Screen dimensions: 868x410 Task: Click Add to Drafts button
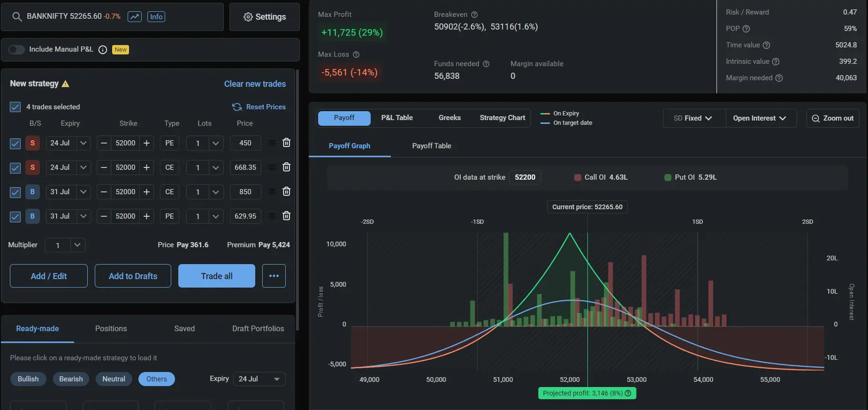(x=133, y=276)
